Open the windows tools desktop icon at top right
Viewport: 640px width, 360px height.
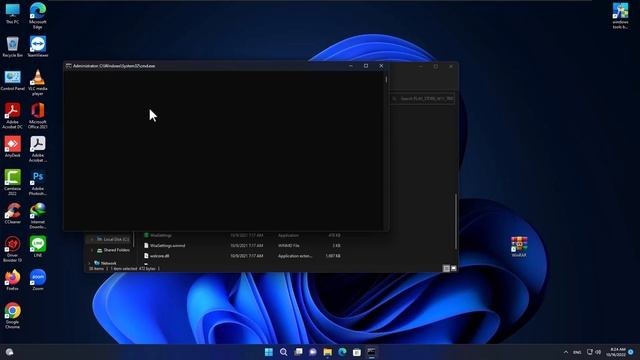click(x=620, y=16)
